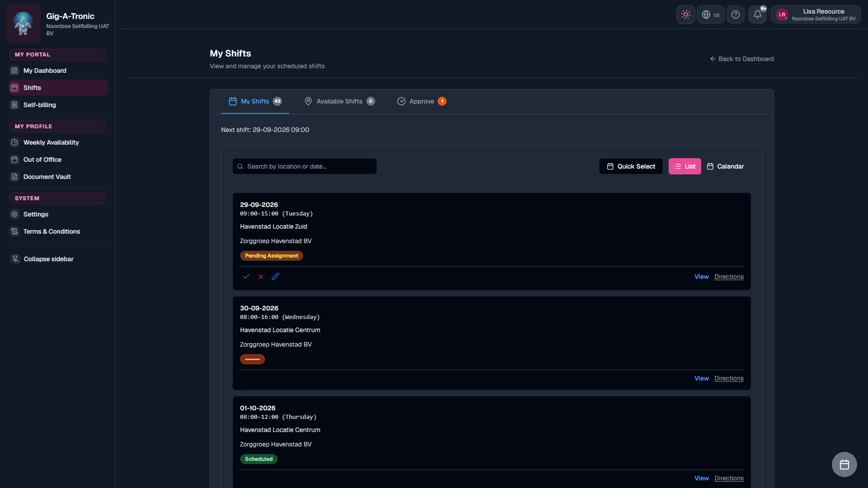View the 01-10-2026 shift
Viewport: 868px width, 488px height.
702,478
